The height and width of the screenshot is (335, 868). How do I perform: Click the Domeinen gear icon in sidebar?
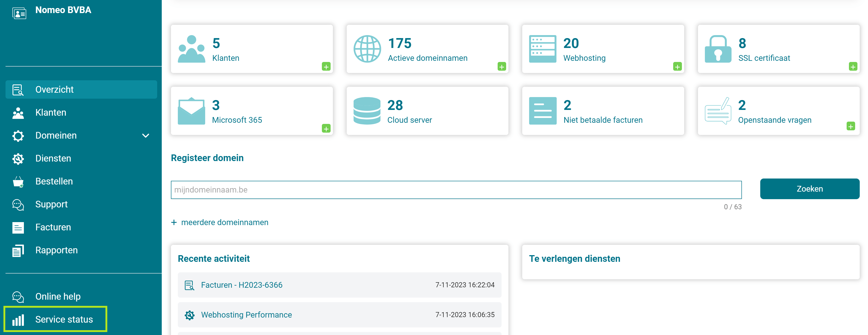(x=18, y=136)
